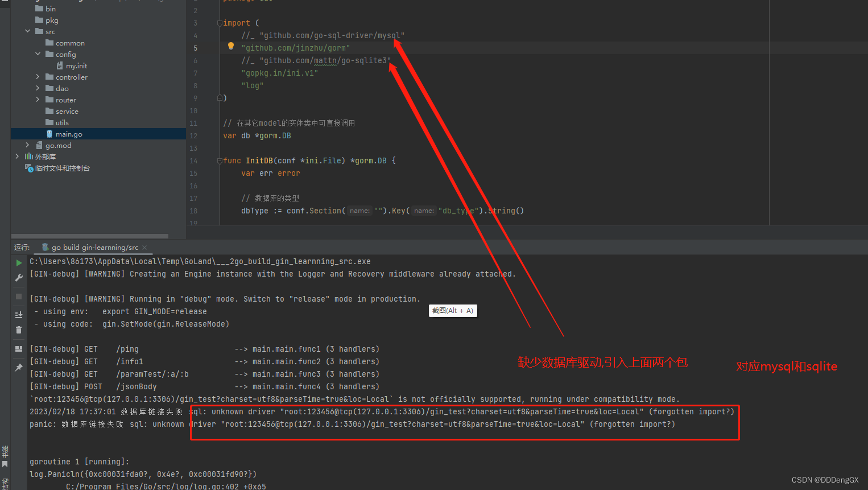The width and height of the screenshot is (868, 490).
Task: Click the /info1 route console line
Action: pyautogui.click(x=205, y=361)
